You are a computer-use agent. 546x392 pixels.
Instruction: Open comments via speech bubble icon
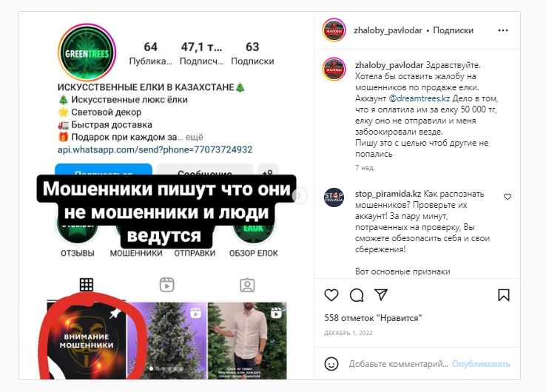[x=357, y=295]
